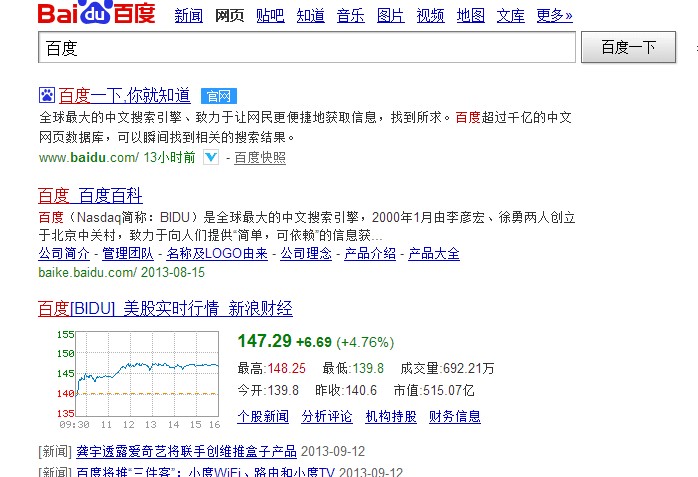Screen dimensions: 698x477
Task: Switch to the 文库 tab
Action: click(x=511, y=16)
